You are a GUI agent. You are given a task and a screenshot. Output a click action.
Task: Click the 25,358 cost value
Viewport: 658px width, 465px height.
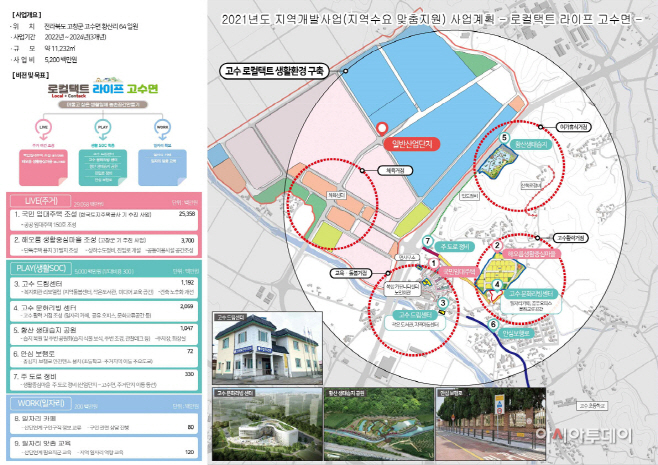187,214
